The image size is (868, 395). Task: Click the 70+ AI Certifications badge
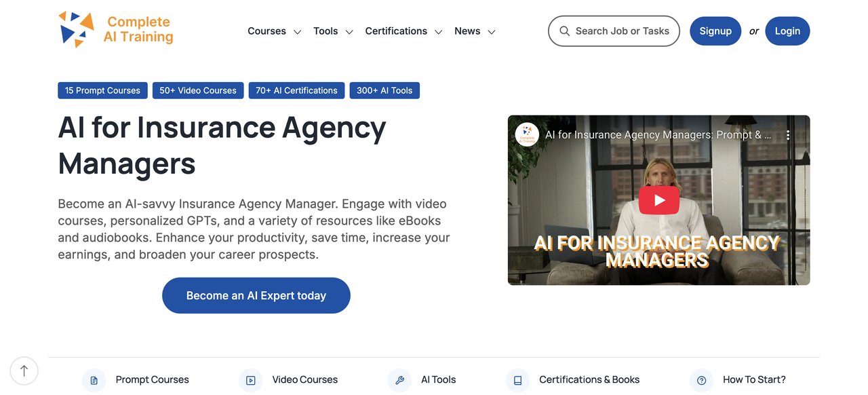tap(296, 90)
